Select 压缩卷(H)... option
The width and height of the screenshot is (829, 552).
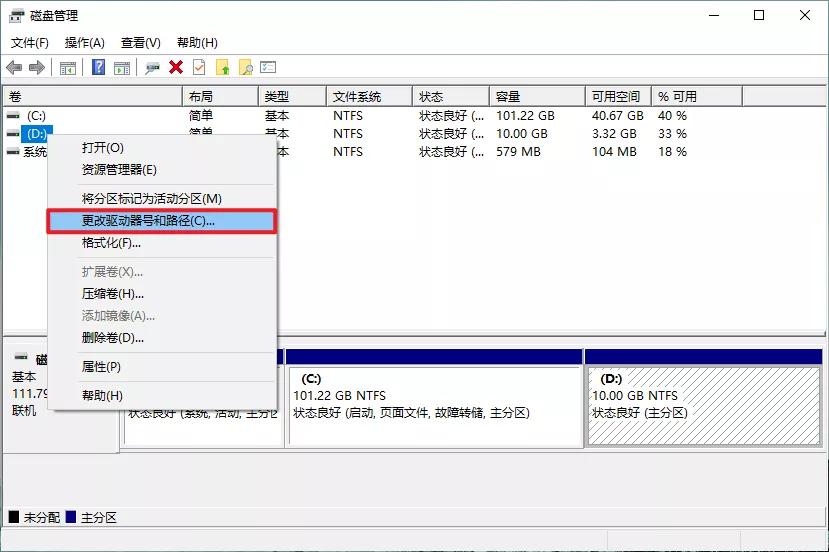(113, 294)
